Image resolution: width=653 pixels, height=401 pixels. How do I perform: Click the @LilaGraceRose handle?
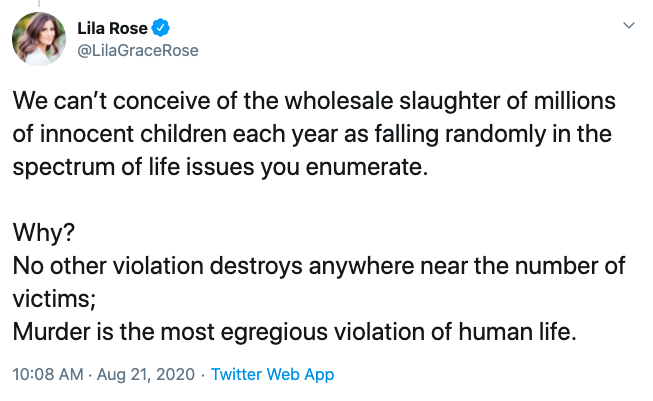click(x=137, y=50)
